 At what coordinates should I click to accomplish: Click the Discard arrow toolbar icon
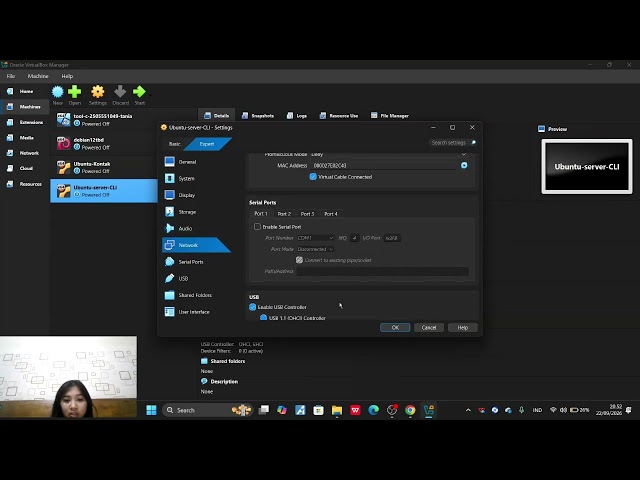[x=120, y=92]
